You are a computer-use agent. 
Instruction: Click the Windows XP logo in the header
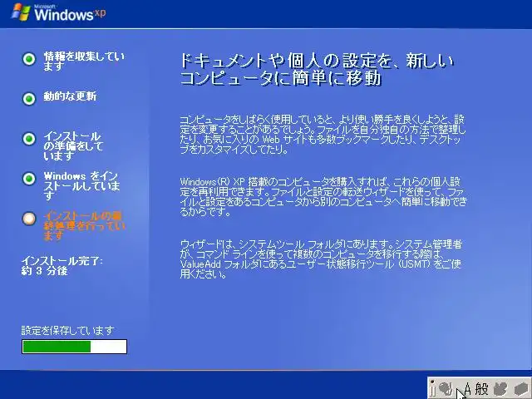[59, 13]
